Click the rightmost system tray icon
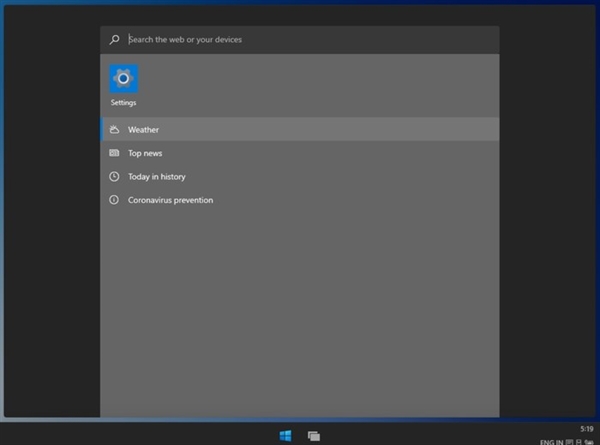600x445 pixels. pos(589,441)
